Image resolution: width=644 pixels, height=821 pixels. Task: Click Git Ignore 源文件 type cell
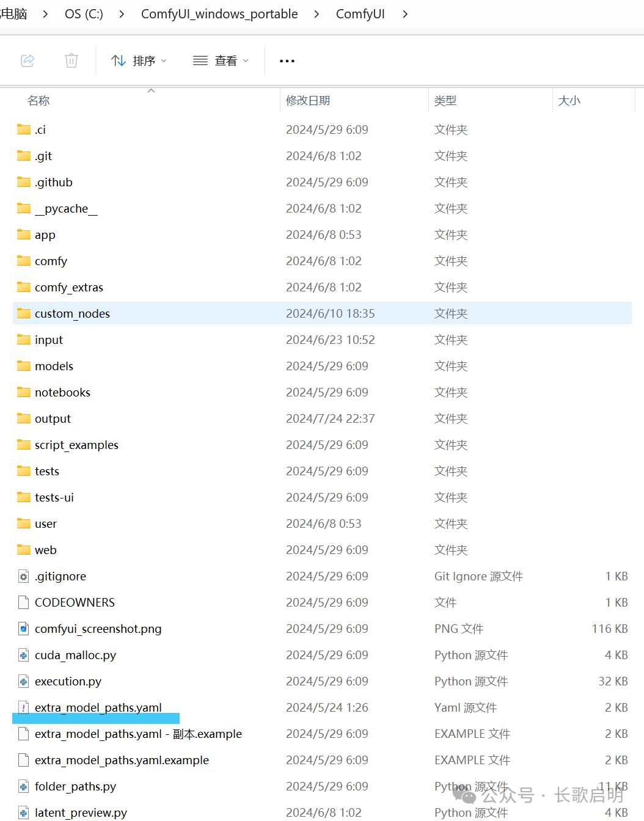[x=478, y=576]
